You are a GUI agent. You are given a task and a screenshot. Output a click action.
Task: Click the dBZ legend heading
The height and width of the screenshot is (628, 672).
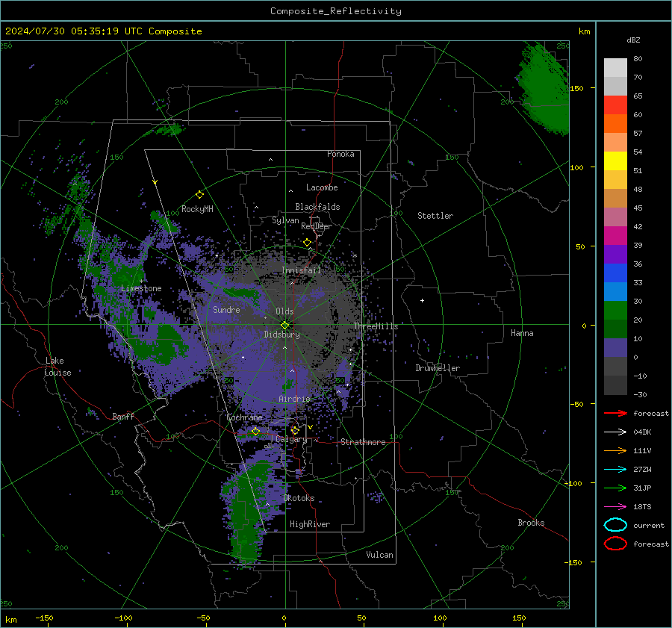pyautogui.click(x=633, y=40)
